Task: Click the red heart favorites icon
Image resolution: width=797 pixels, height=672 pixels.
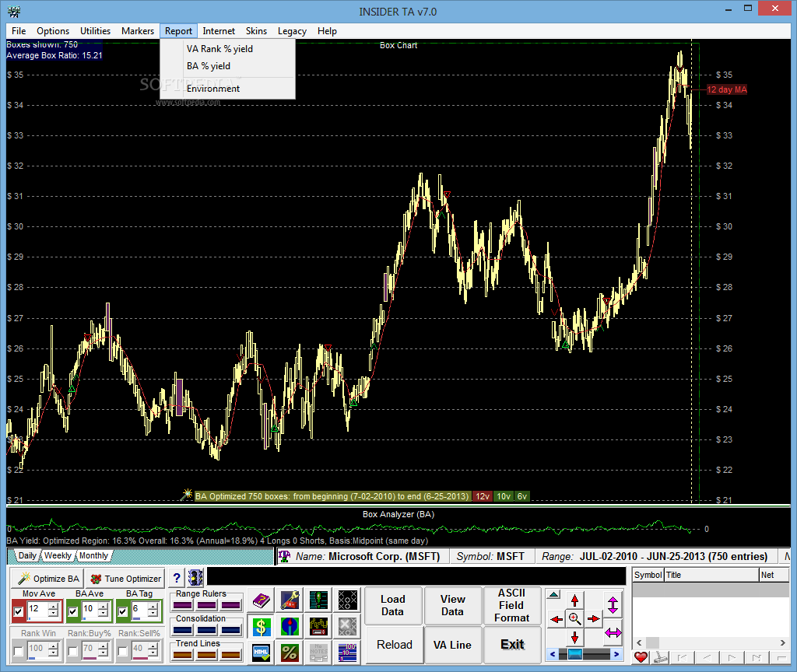Action: [x=641, y=657]
